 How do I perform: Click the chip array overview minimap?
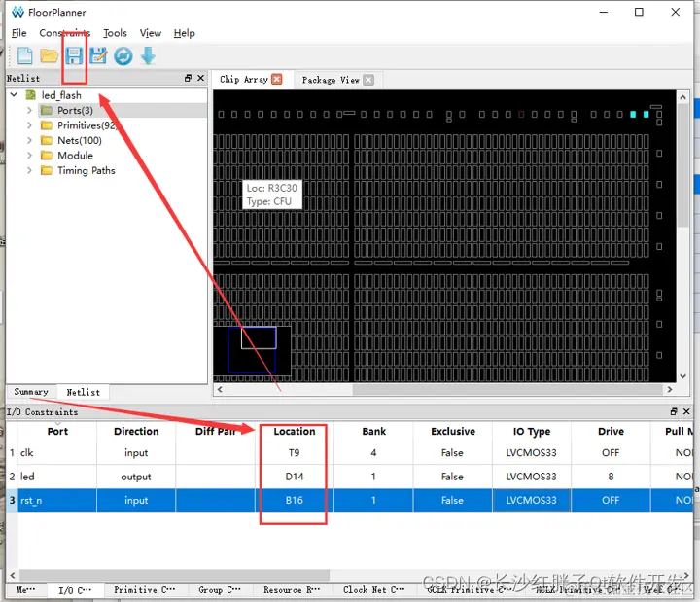click(252, 351)
